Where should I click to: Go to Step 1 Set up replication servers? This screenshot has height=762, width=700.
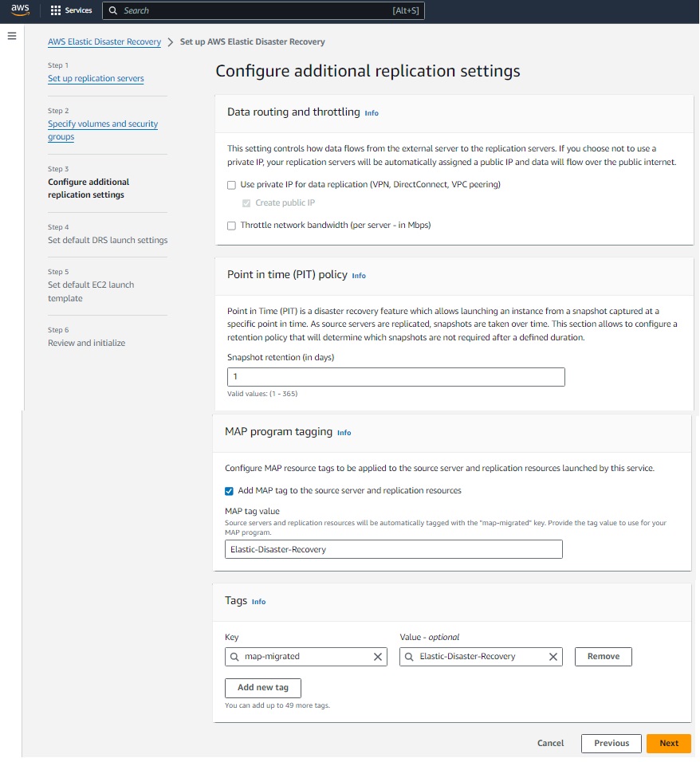tap(96, 79)
